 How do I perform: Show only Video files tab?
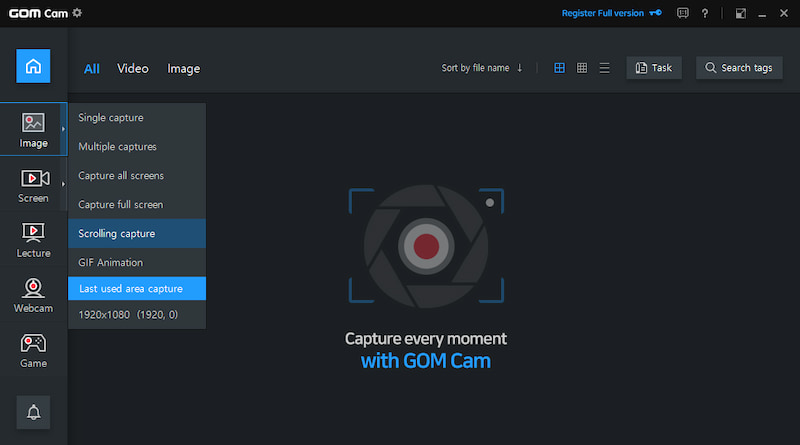[x=132, y=68]
